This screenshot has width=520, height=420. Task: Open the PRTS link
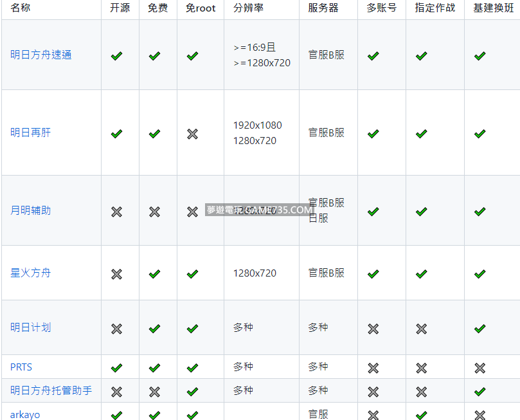(x=21, y=367)
